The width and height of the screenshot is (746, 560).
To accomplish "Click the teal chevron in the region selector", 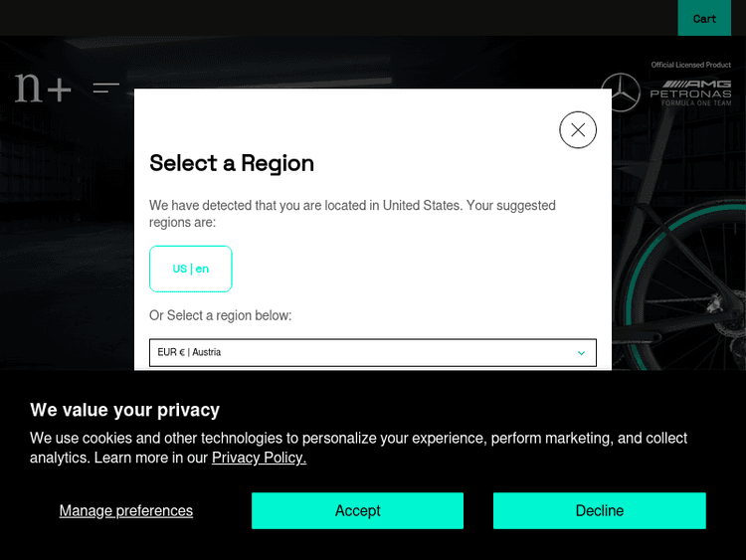I will pyautogui.click(x=581, y=353).
